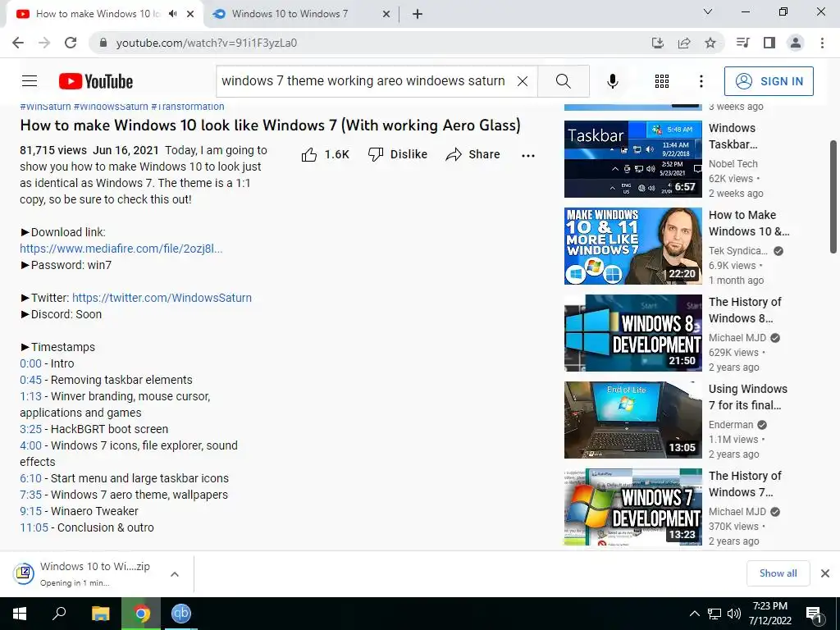840x630 pixels.
Task: Mute the YouTube tab's audio icon
Action: [172, 14]
